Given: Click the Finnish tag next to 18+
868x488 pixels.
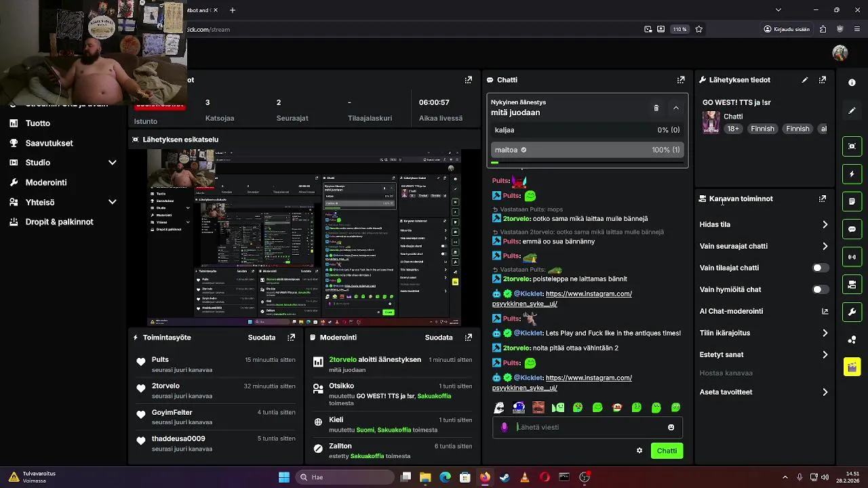Looking at the screenshot, I should click(x=762, y=129).
